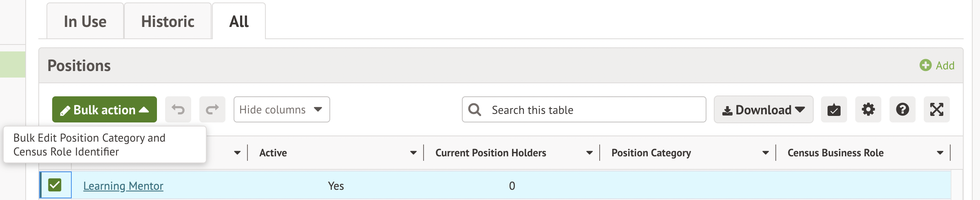Click the redo arrow icon

tap(212, 109)
